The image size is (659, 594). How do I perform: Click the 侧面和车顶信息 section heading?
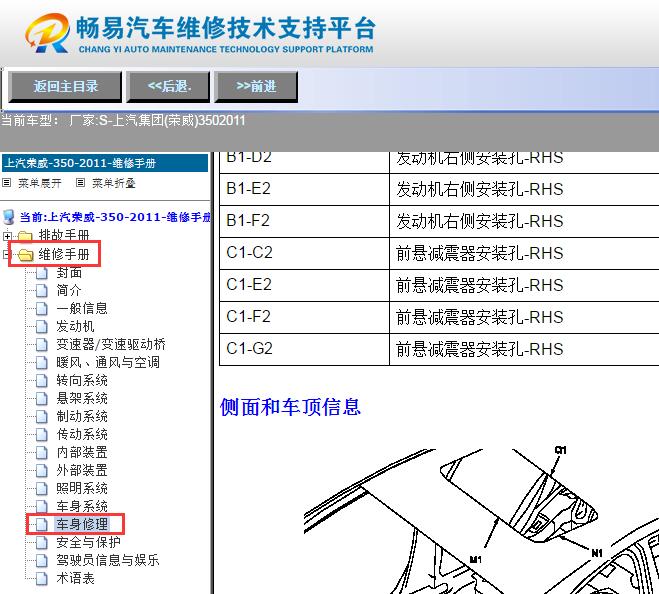pos(290,407)
